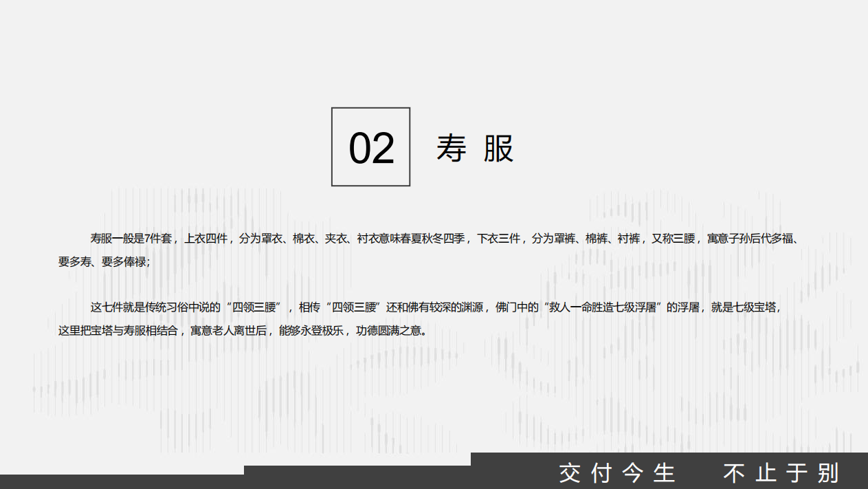Click the words 能够永登极乐
This screenshot has height=489, width=868.
pos(311,330)
